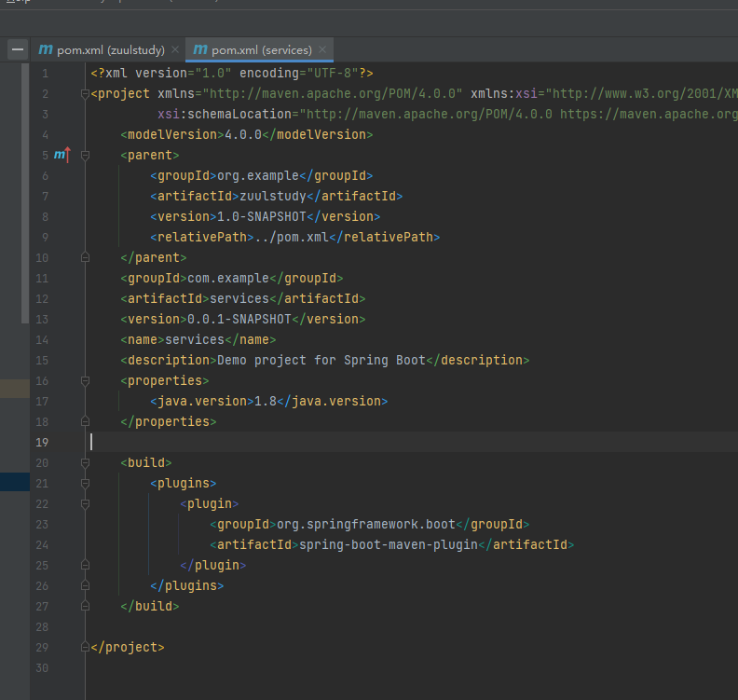Click the xsi:schemaLocation attribute on line 3
This screenshot has width=738, height=700.
(x=225, y=115)
